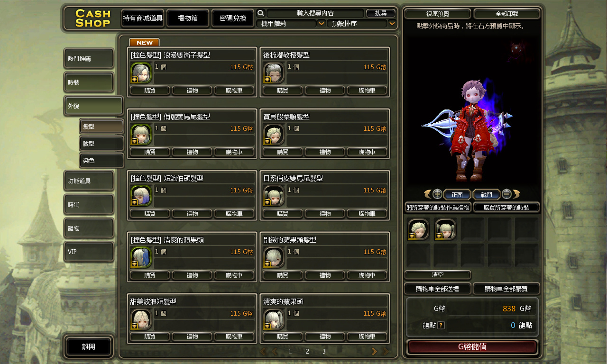Click the magnifier search icon
This screenshot has width=607, height=364.
(x=260, y=13)
